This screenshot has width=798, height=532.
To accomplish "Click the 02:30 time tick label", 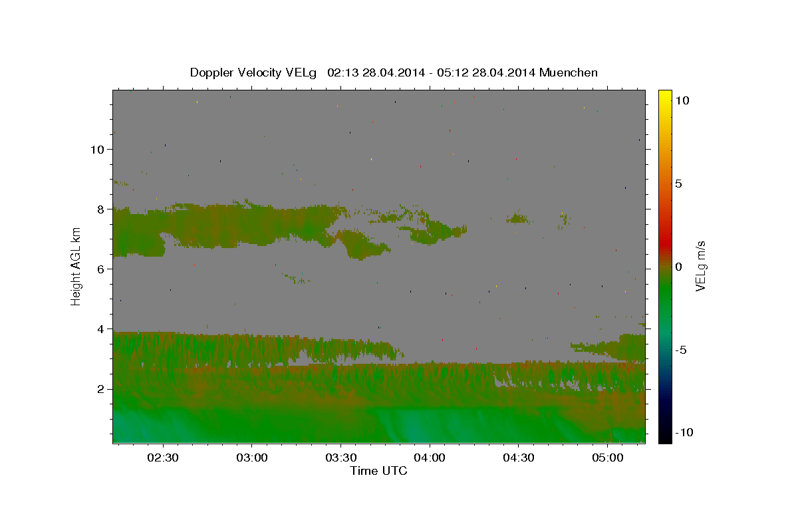I will (163, 458).
